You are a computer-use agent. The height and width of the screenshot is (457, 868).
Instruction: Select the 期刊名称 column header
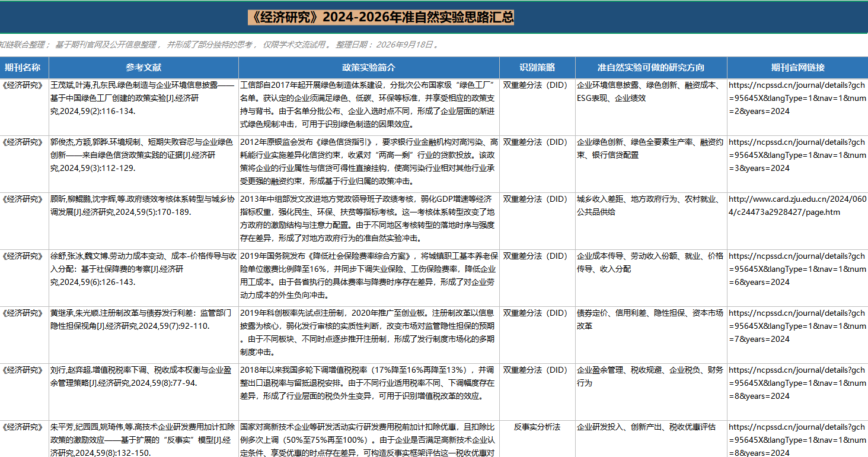(24, 68)
